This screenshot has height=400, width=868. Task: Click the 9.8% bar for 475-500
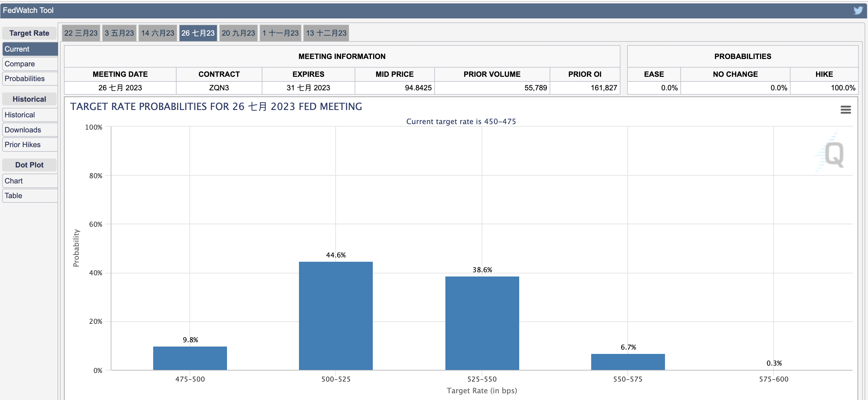190,358
